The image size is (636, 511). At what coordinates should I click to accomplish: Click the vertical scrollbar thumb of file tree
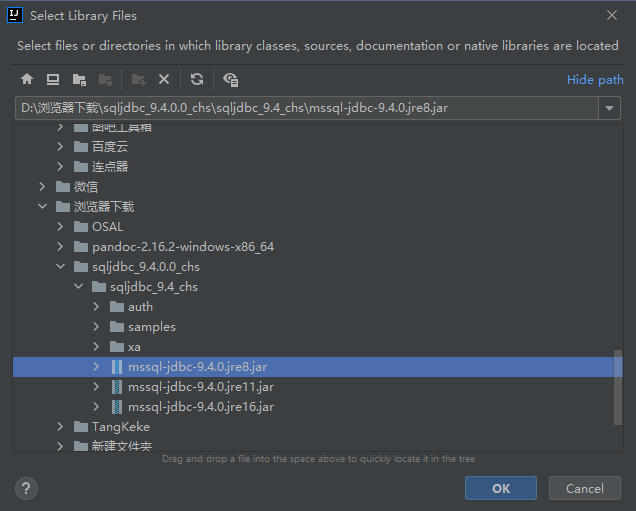point(618,387)
